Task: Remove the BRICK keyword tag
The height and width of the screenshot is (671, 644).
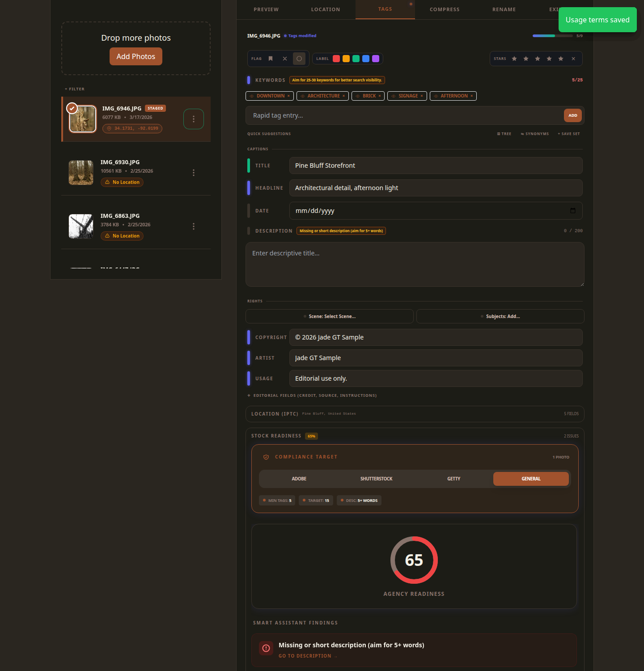Action: pos(380,96)
